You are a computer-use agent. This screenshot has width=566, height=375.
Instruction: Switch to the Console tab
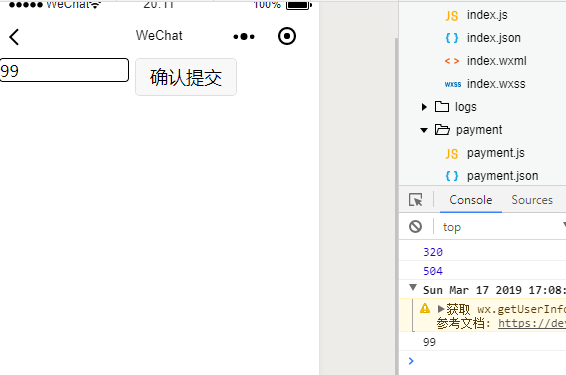471,200
